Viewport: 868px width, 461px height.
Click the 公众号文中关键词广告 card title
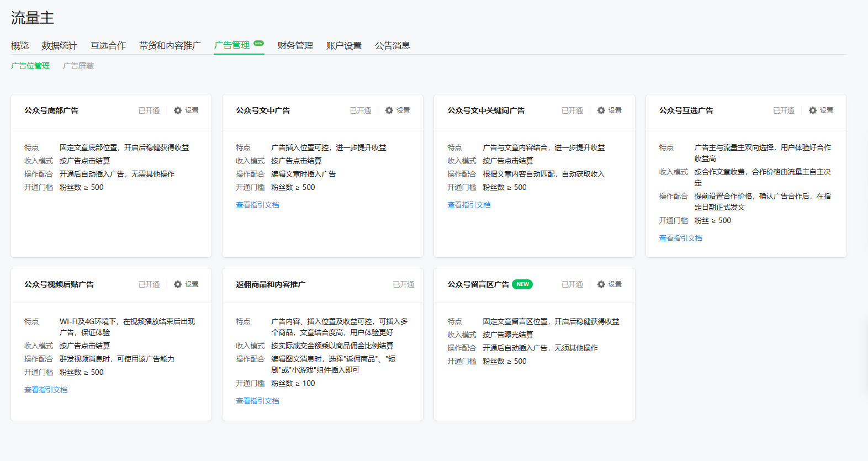486,110
